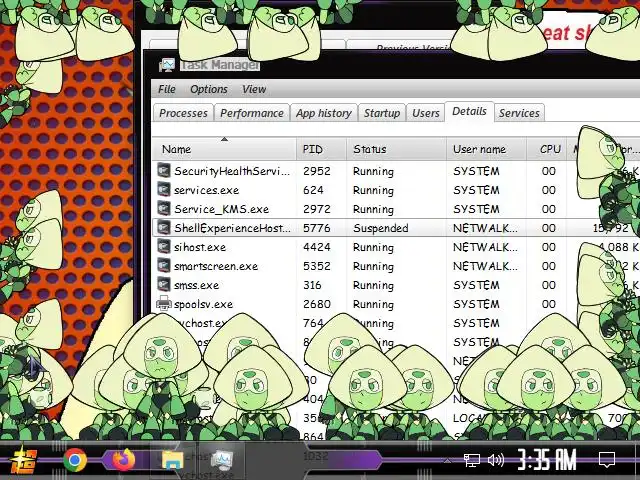Screen dimensions: 640x480
Task: Sort by the User name column header
Action: pos(486,149)
